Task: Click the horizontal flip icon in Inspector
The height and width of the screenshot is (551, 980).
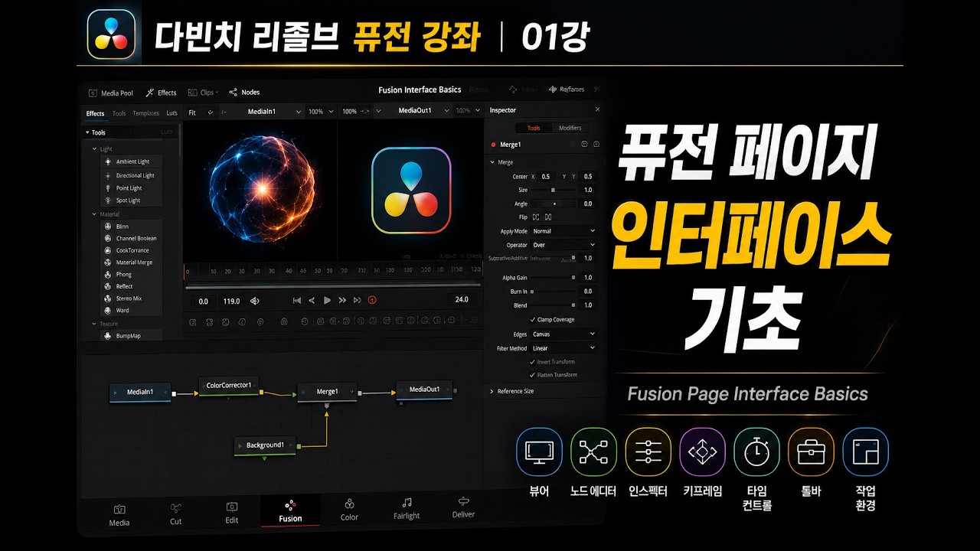Action: coord(535,217)
